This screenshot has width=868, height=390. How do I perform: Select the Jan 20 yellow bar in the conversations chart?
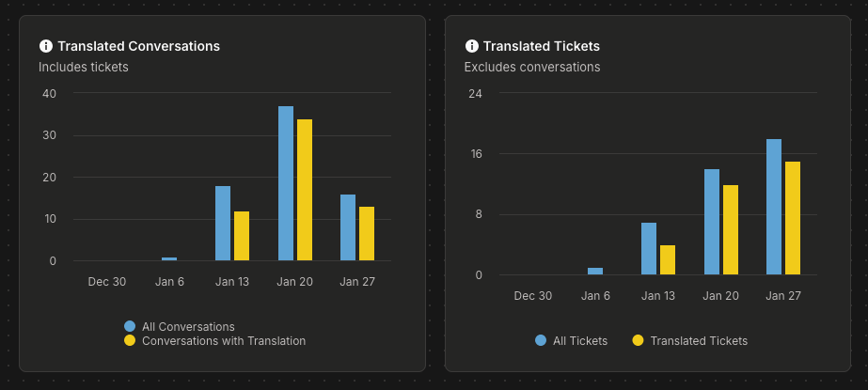tap(305, 190)
